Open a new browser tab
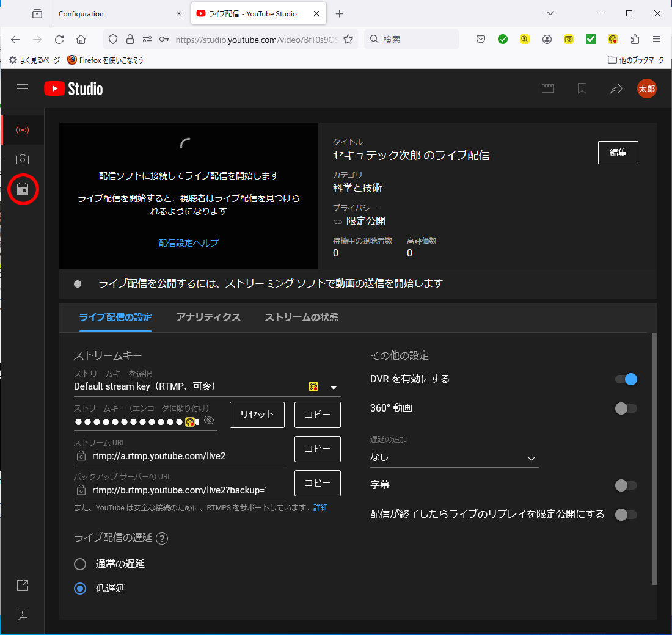Screen dimensions: 672x635 coord(340,13)
